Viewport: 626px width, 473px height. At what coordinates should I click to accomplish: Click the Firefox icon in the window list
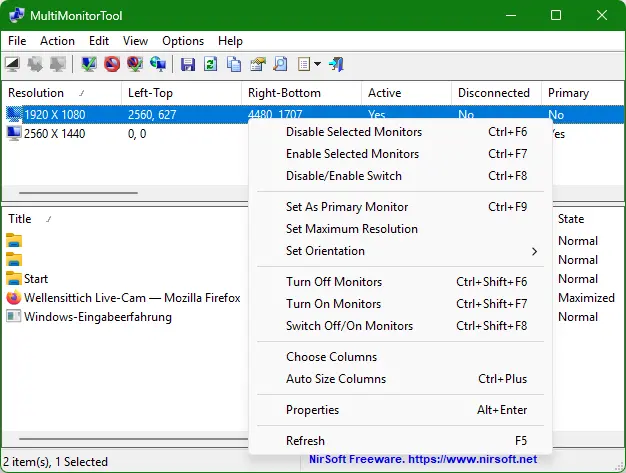(x=14, y=298)
